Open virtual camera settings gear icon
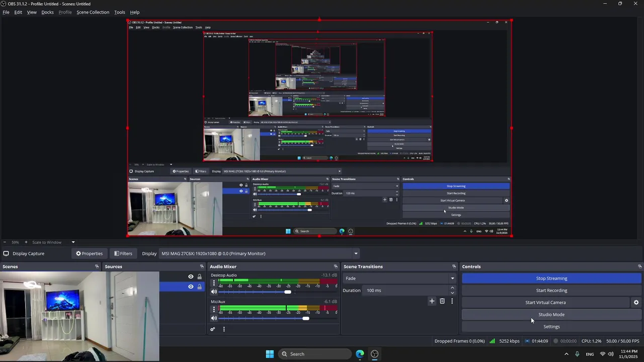This screenshot has width=644, height=362. [x=636, y=303]
